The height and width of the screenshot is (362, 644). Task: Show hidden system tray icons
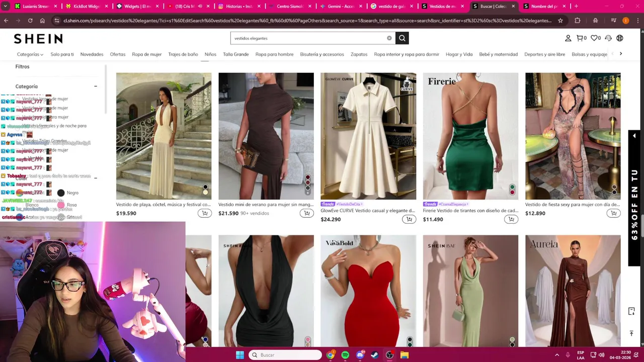[x=557, y=355]
